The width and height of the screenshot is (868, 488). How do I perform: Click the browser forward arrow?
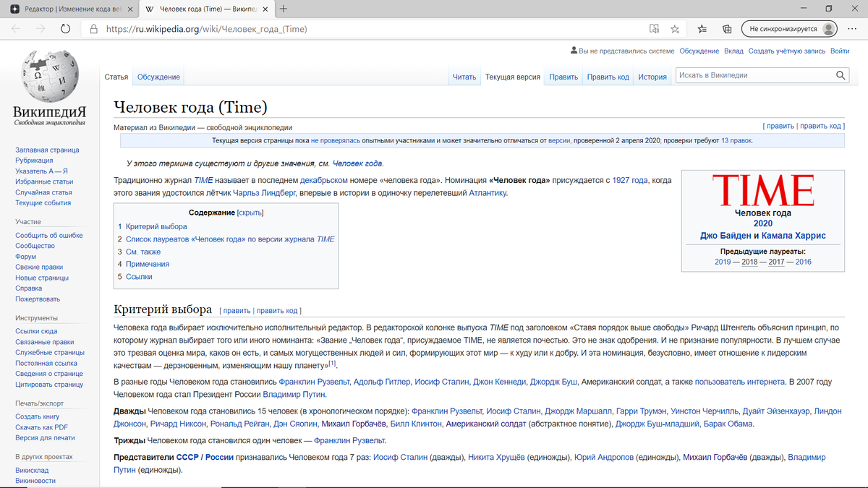[x=41, y=29]
